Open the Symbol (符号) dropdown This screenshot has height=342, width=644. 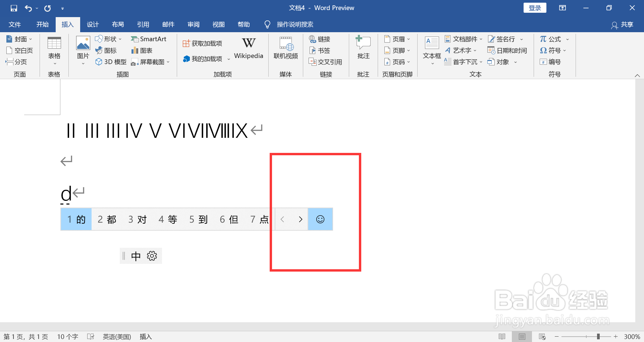[553, 50]
